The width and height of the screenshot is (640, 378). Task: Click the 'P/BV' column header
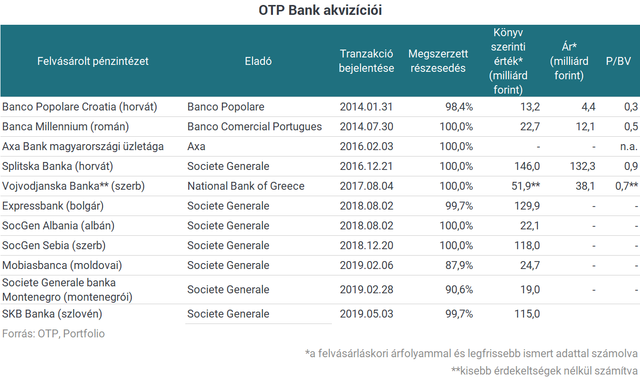[x=618, y=61]
